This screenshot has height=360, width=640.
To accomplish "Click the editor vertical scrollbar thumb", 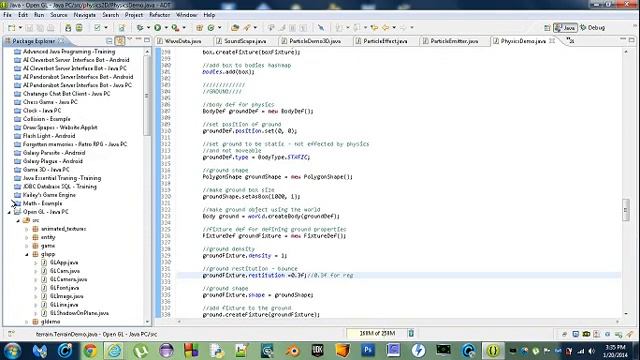I will (626, 210).
